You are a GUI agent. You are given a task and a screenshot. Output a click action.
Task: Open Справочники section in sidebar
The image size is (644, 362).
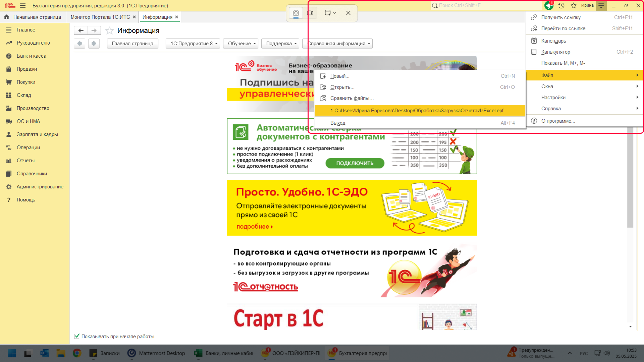click(35, 174)
